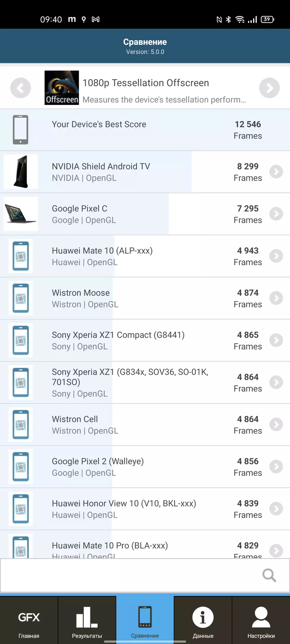Image resolution: width=290 pixels, height=644 pixels.
Task: Open the Настройки profile tab
Action: click(261, 620)
